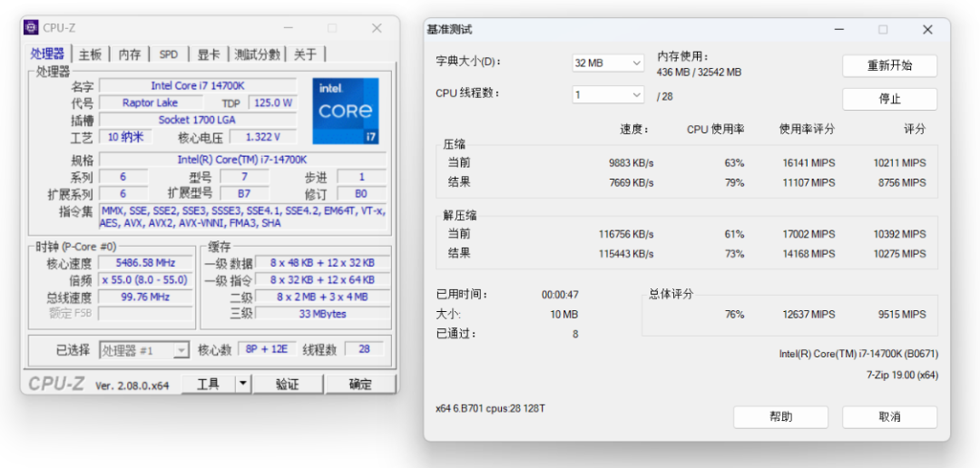980x468 pixels.
Task: Click the 工艺 value 10 纳米
Action: coord(125,137)
